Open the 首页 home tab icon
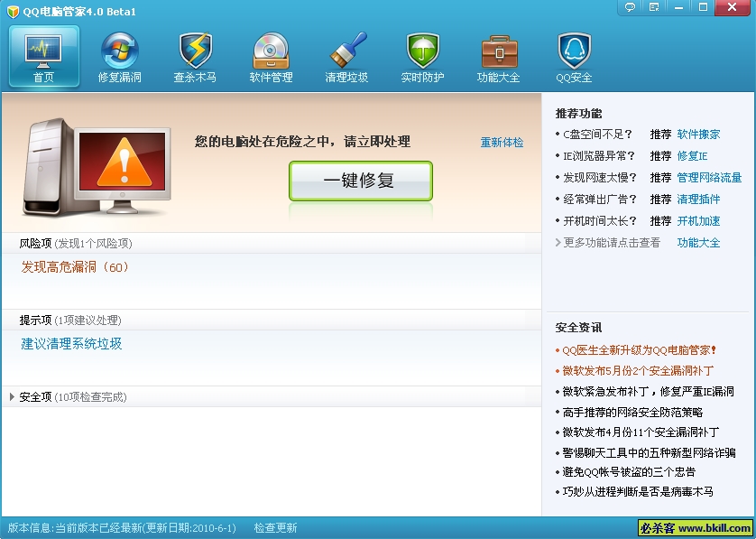756x539 pixels. [44, 56]
